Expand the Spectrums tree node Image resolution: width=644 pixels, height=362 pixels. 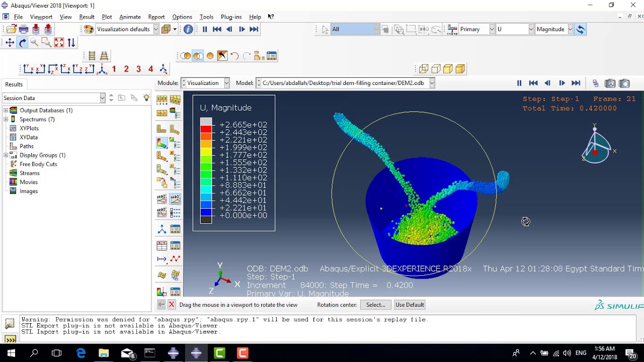[6, 119]
